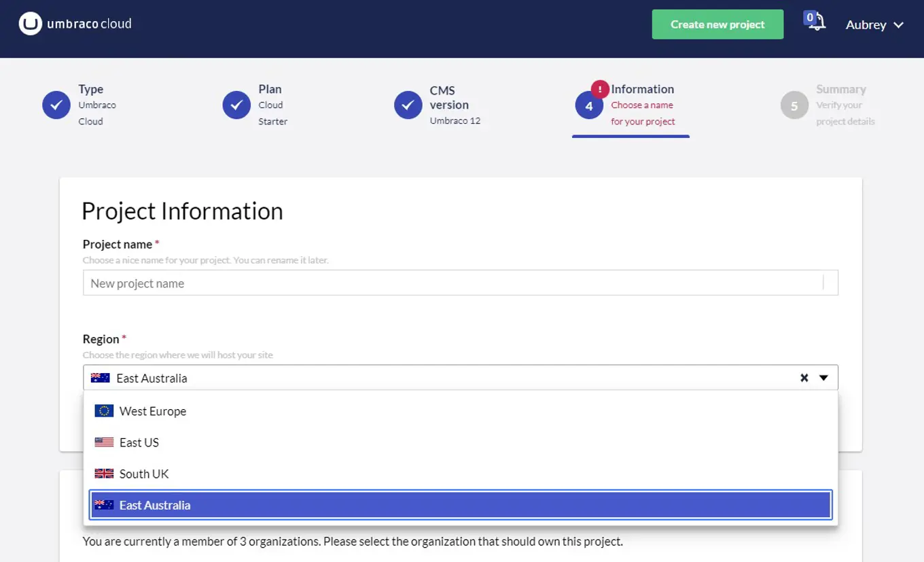The width and height of the screenshot is (924, 562).
Task: Open the Aubrey user menu
Action: coord(874,25)
